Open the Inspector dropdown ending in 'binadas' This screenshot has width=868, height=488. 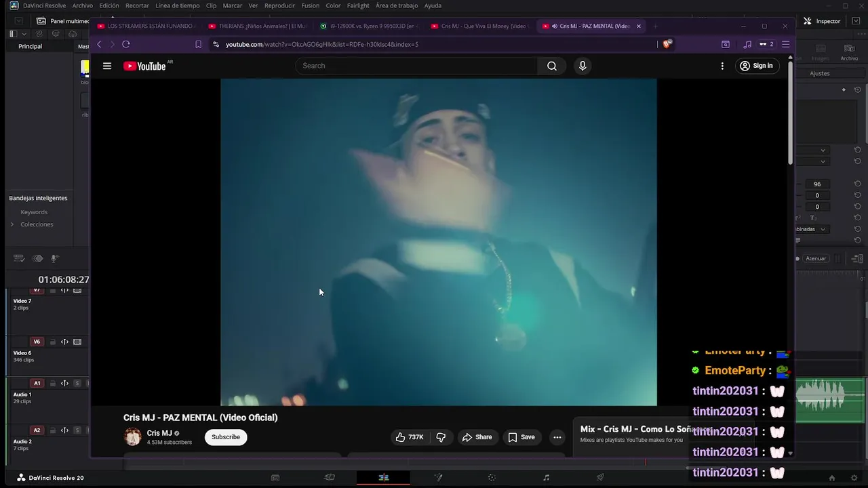(x=811, y=229)
